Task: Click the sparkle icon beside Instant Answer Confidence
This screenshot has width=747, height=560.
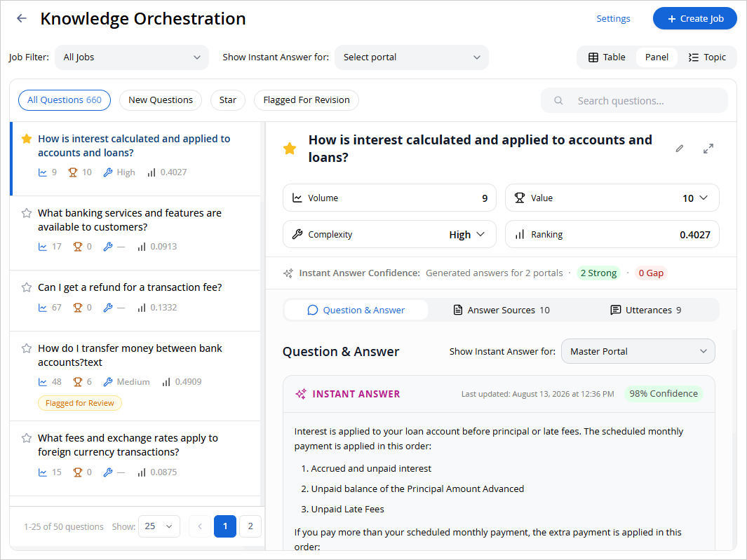Action: [x=288, y=273]
